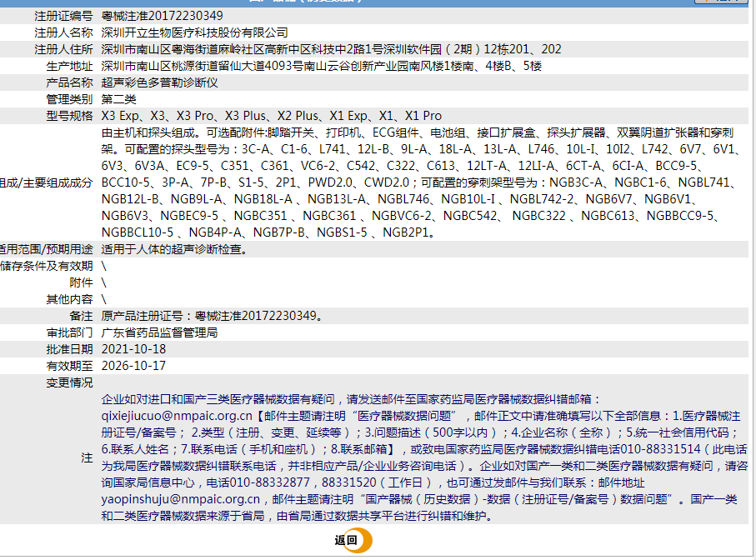
Task: Select 广东省药品监督管理局 value
Action: (159, 332)
